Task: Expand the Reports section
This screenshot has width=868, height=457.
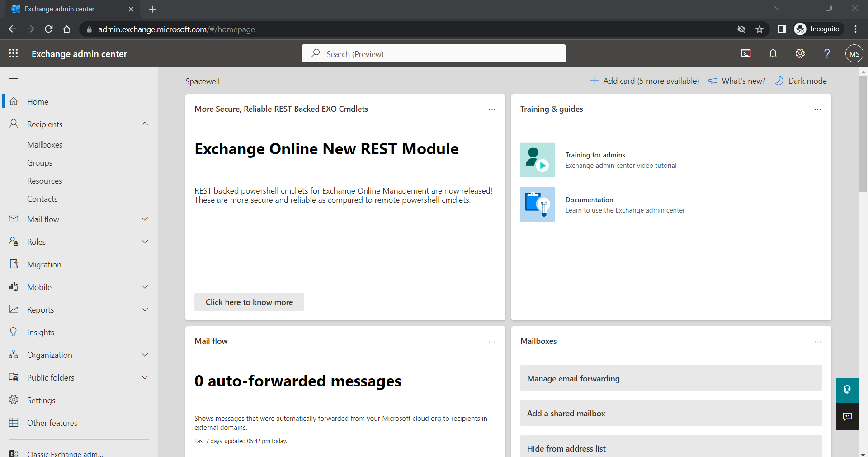Action: pyautogui.click(x=145, y=309)
